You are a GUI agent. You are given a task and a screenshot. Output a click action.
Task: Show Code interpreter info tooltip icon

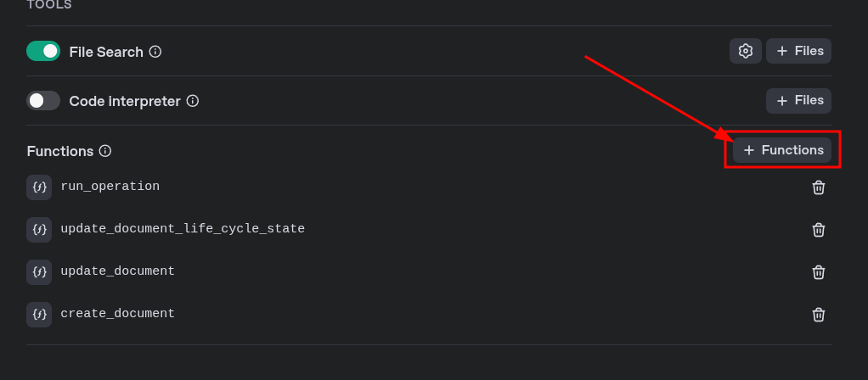pos(193,101)
